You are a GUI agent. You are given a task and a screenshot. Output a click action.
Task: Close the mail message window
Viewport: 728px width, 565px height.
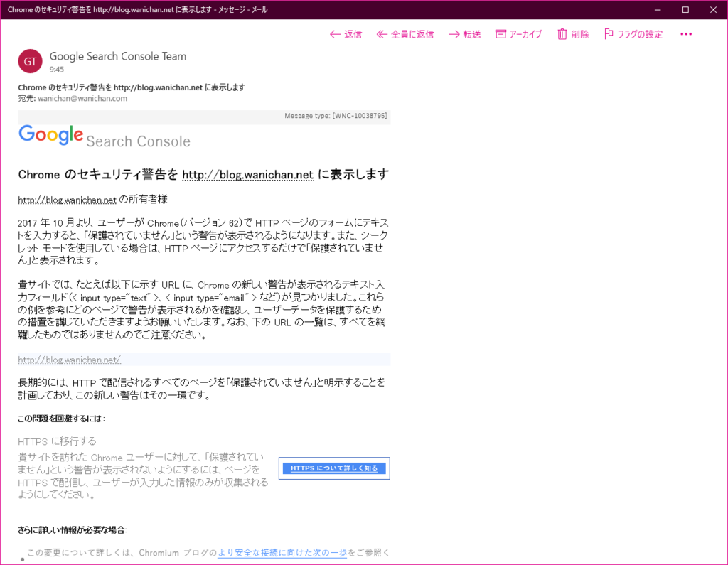713,10
